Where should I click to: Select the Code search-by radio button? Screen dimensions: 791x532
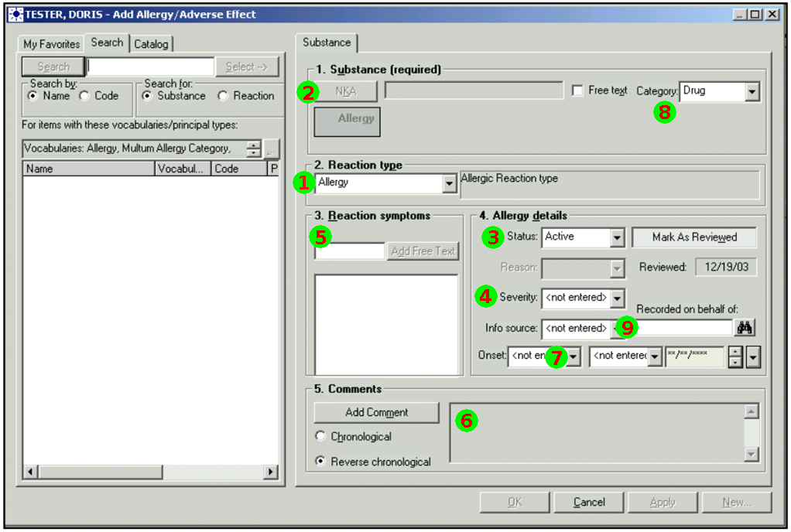(85, 96)
